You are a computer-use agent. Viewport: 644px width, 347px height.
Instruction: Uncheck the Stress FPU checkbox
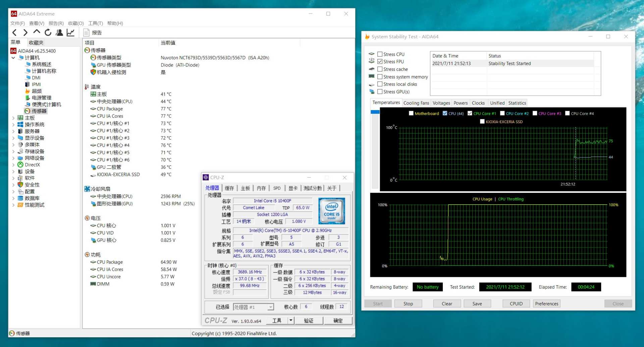tap(380, 62)
